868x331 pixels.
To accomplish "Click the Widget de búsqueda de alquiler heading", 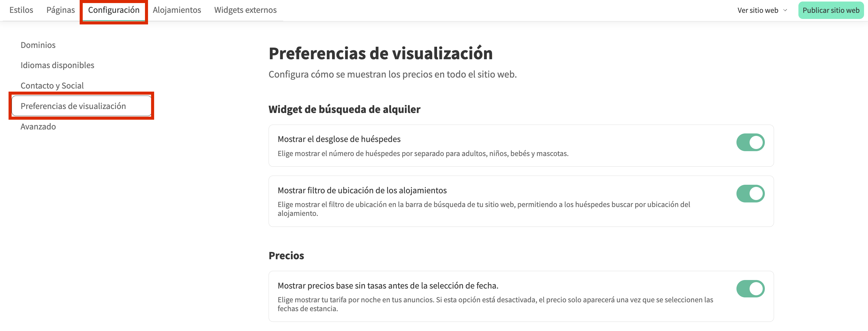I will click(344, 109).
